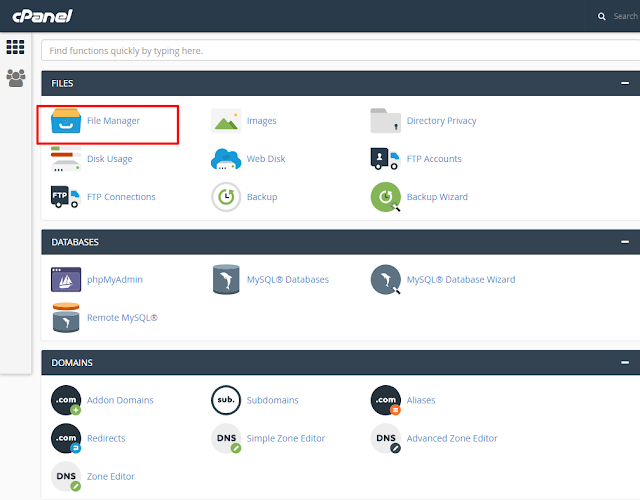Screen dimensions: 640x500
Task: Open the MySQL® Databases link
Action: 288,280
